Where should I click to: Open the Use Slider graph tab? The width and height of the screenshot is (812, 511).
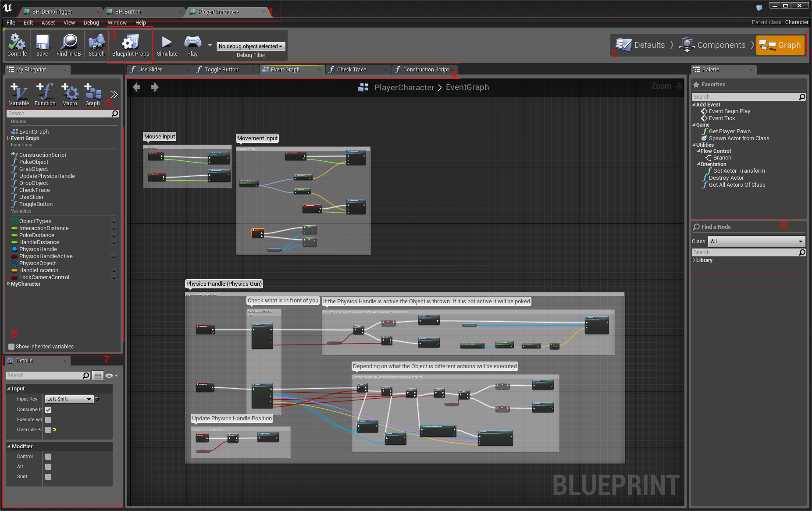(x=159, y=70)
